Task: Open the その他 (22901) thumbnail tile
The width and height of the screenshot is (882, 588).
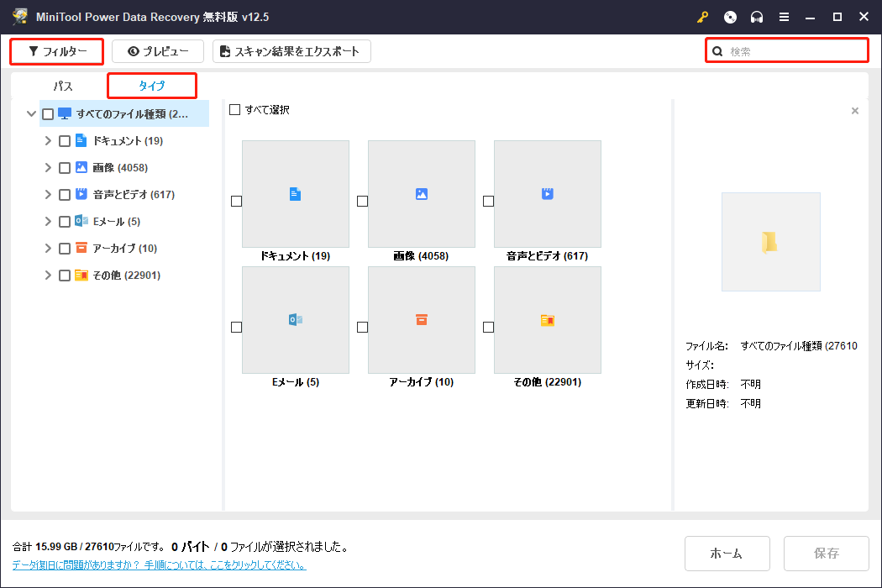Action: 548,320
